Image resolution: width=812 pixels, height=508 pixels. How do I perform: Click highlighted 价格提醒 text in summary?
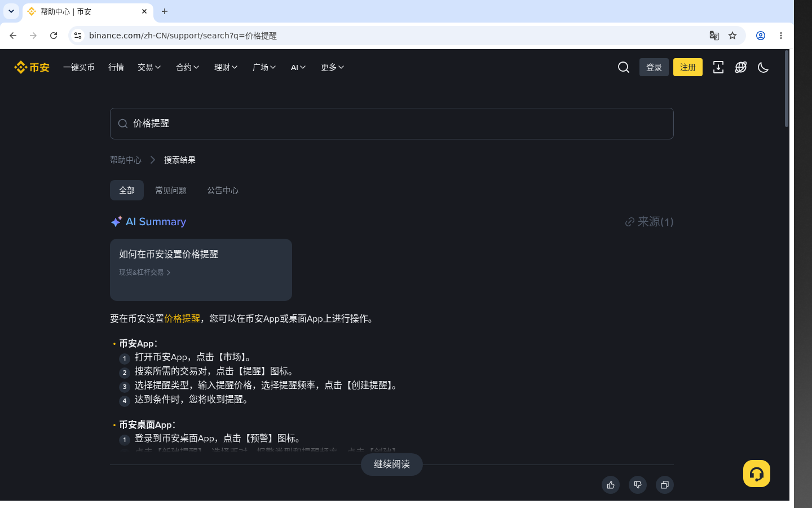(x=182, y=319)
